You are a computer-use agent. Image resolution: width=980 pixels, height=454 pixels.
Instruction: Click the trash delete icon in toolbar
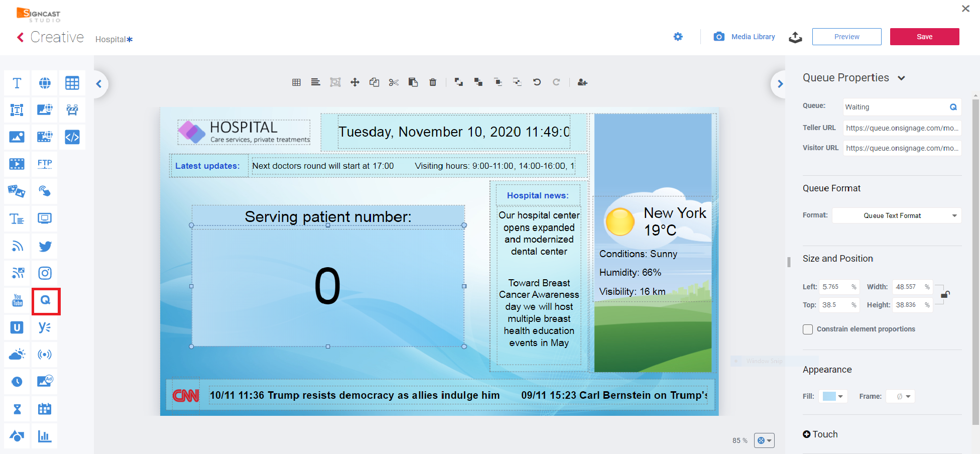(433, 82)
